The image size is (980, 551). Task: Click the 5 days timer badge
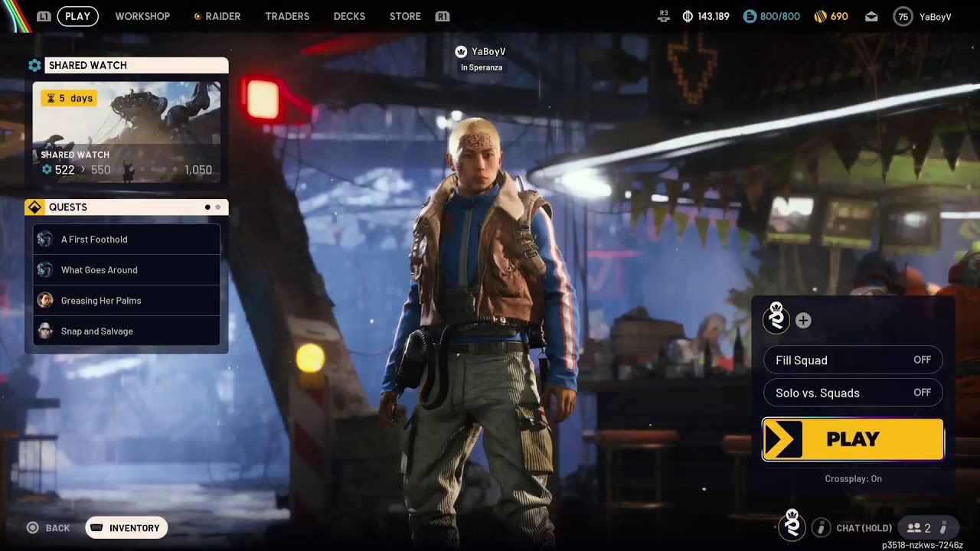[x=69, y=98]
